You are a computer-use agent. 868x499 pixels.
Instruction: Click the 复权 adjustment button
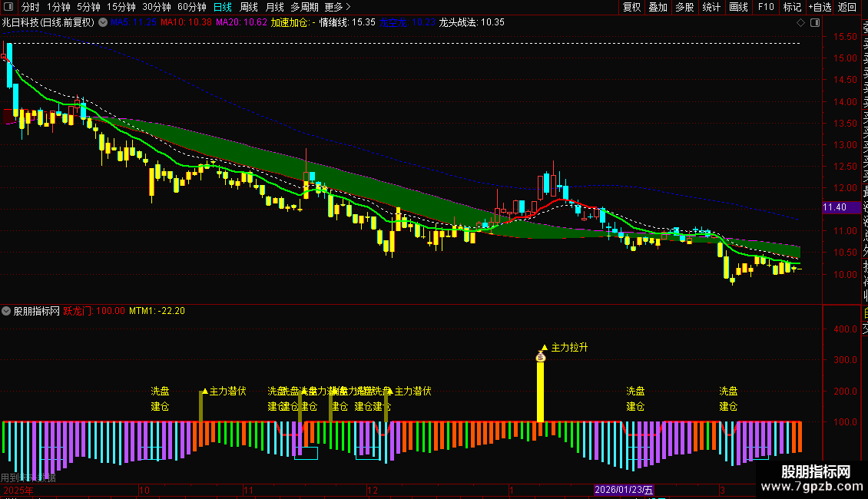tap(631, 7)
